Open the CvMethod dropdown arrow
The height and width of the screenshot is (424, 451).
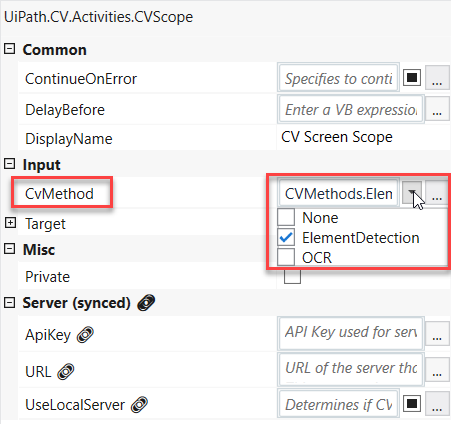point(412,193)
